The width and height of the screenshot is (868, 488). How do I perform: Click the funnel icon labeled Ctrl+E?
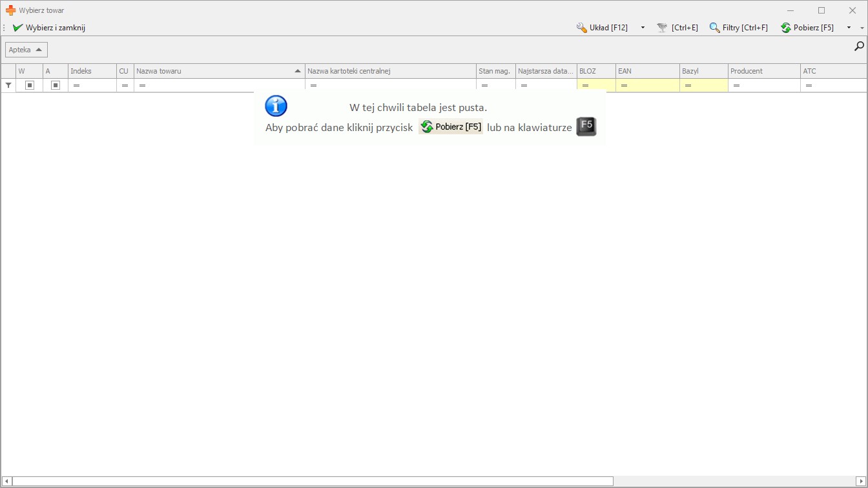click(662, 28)
